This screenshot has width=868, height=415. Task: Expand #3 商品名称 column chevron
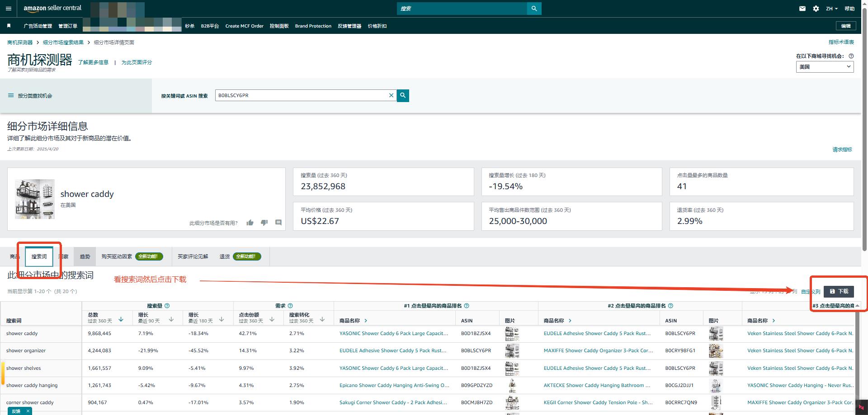pyautogui.click(x=774, y=321)
